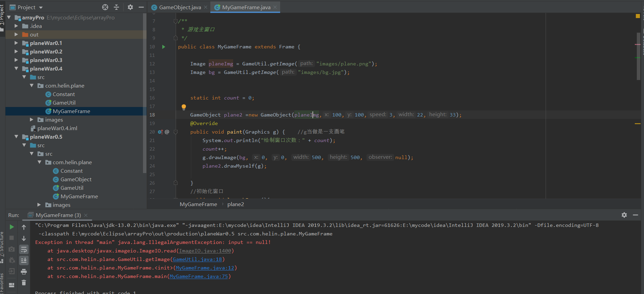
Task: Click the plane2 breadcrumb
Action: tap(236, 204)
